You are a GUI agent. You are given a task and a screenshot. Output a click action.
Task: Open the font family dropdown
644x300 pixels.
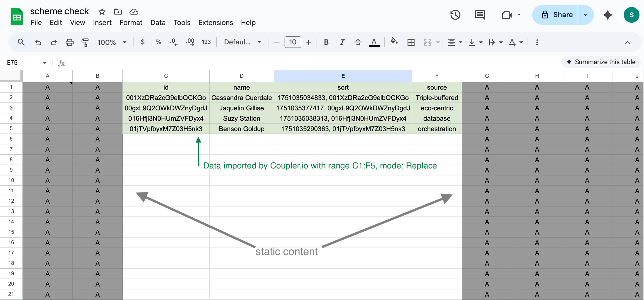[x=243, y=42]
